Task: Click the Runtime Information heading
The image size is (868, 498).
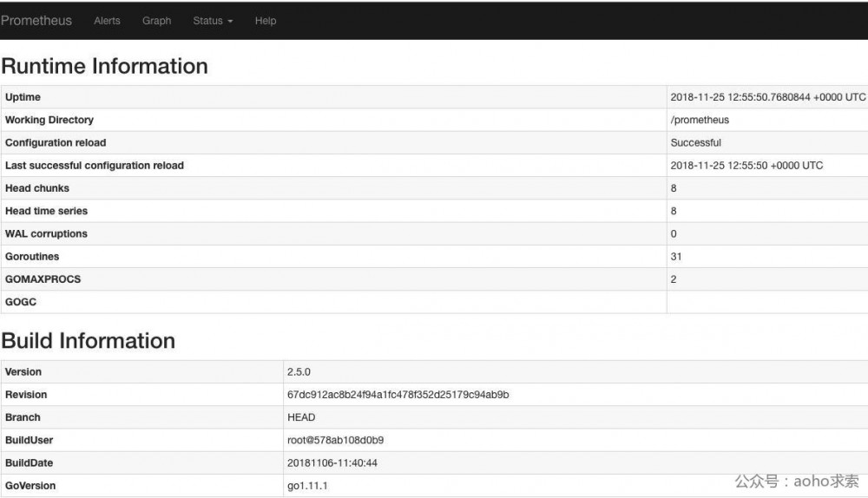Action: click(x=105, y=66)
